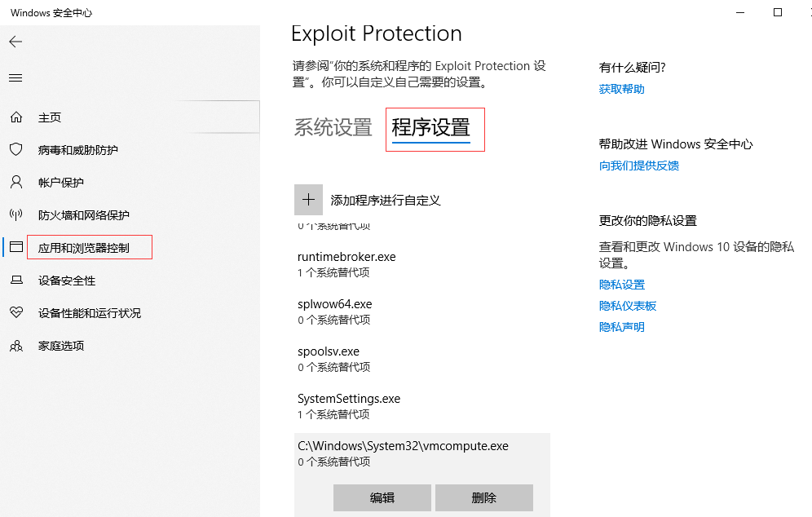Click the 帐户保护 person icon
This screenshot has height=517, width=812.
click(x=15, y=182)
